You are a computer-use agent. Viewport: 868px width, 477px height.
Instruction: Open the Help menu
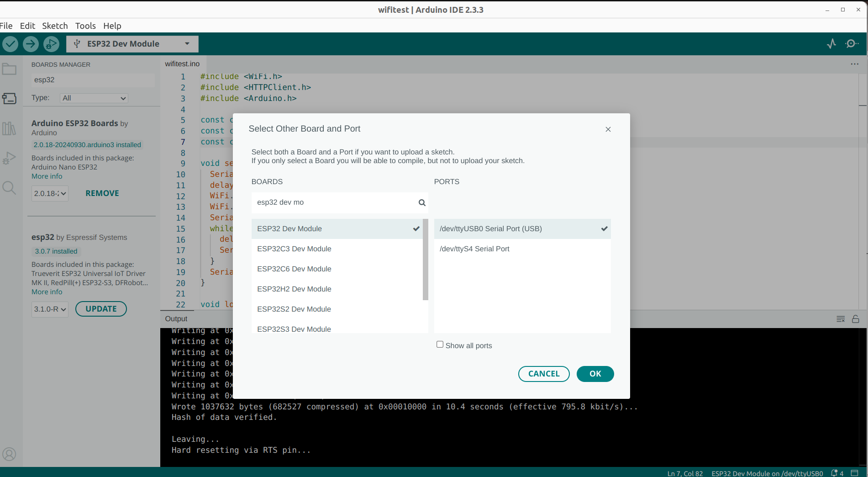(112, 26)
